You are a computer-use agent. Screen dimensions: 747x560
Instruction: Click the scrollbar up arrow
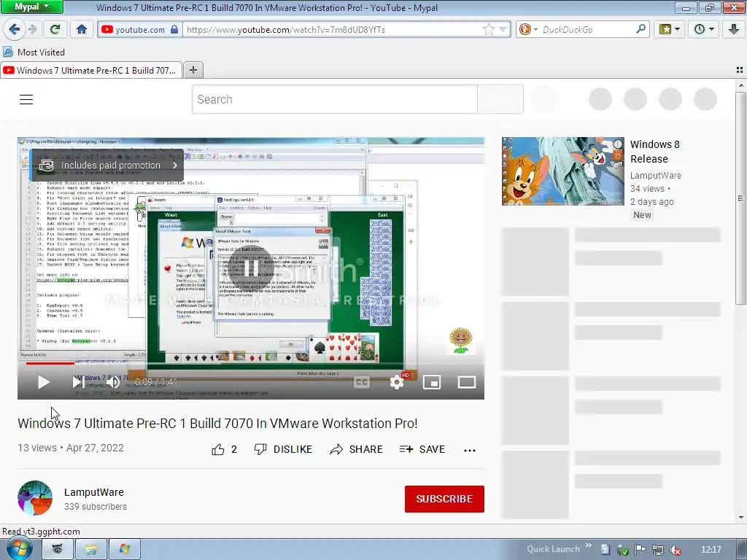(x=740, y=86)
